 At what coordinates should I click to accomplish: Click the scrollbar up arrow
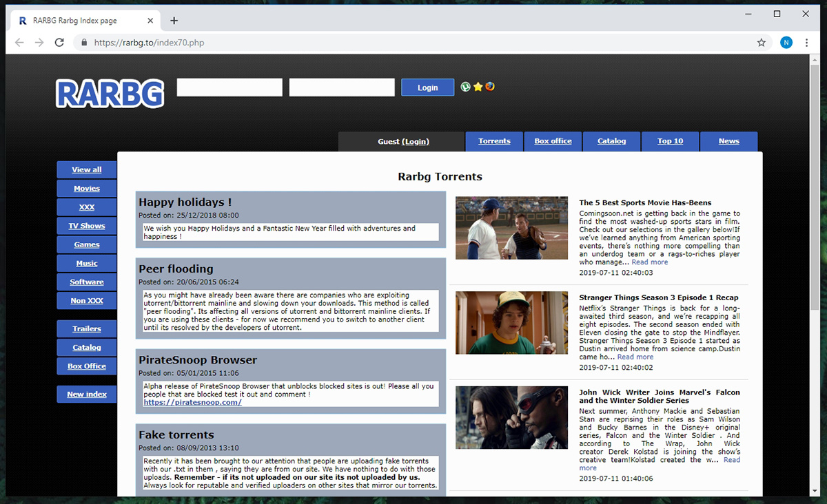click(815, 60)
